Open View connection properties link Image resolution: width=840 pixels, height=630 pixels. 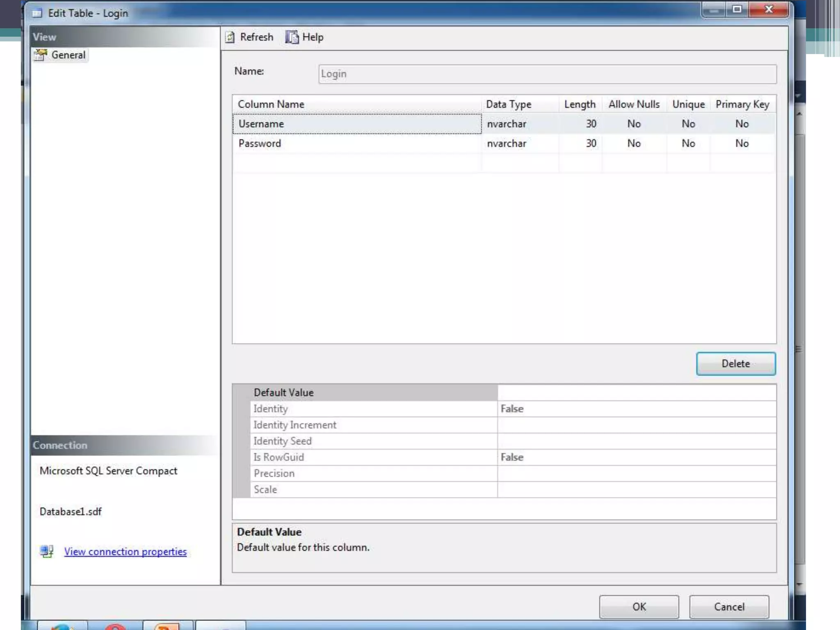(126, 552)
